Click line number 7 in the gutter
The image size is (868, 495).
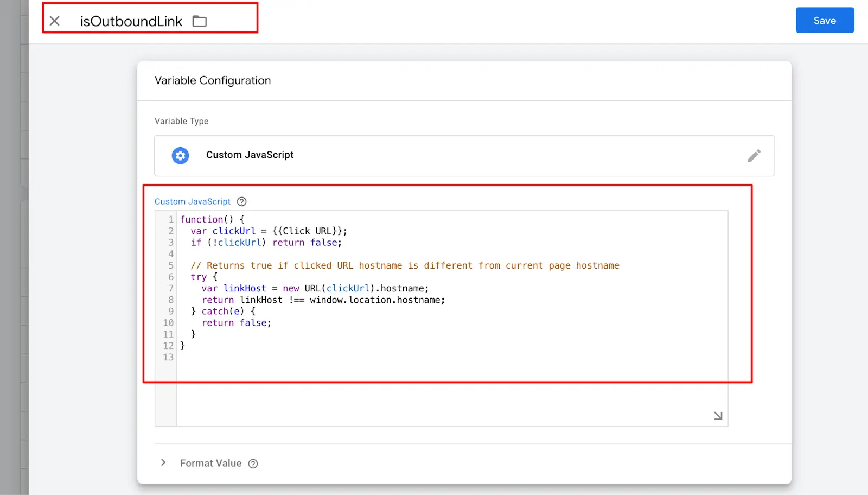[171, 288]
